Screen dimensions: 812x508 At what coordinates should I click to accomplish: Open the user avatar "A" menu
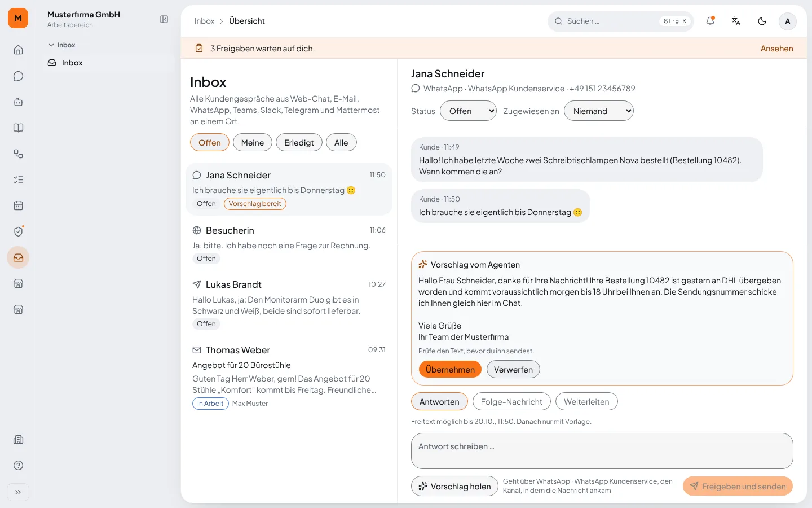point(788,21)
